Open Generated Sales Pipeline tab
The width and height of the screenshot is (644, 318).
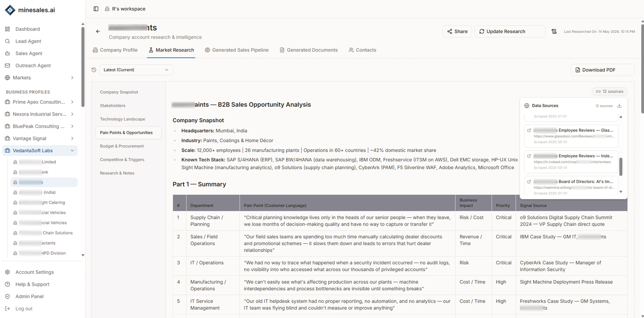click(237, 50)
